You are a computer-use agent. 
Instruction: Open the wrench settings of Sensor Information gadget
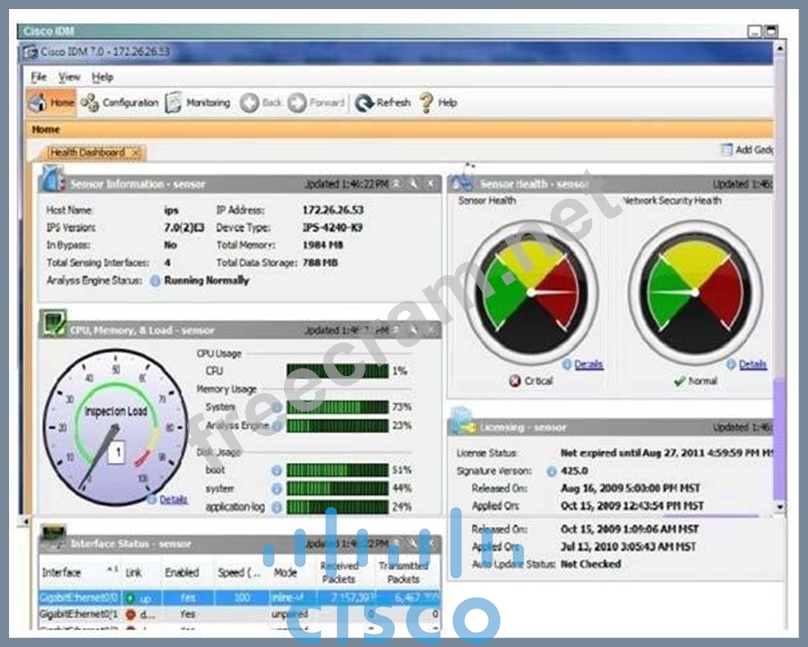tap(412, 184)
